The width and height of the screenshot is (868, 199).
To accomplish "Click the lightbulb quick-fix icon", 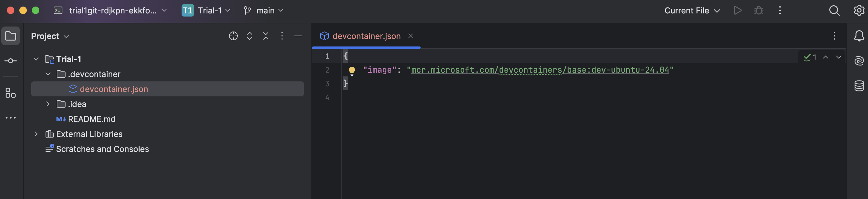I will pos(352,70).
